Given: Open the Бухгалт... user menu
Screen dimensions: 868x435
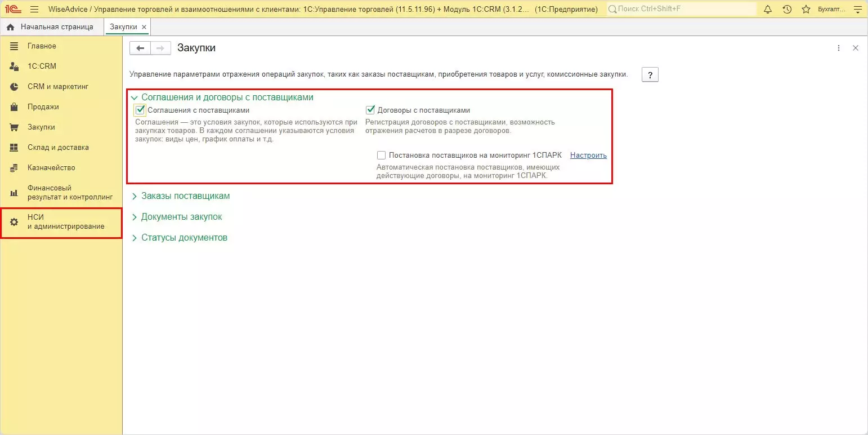Looking at the screenshot, I should (832, 9).
